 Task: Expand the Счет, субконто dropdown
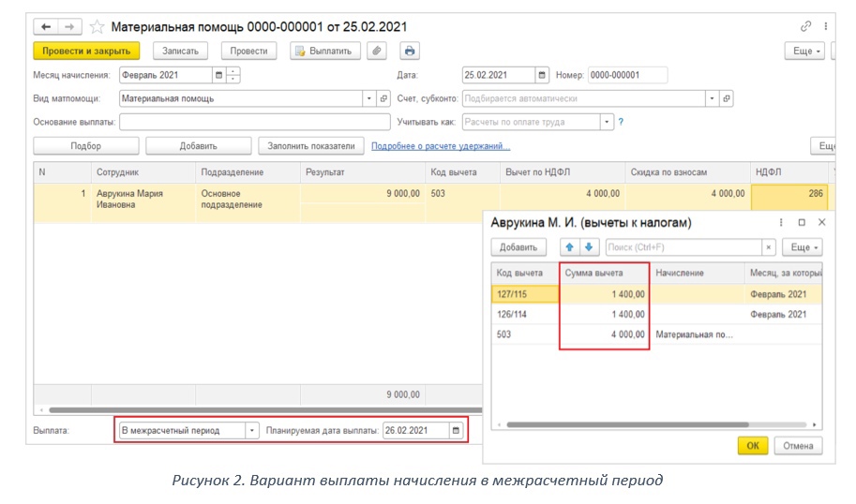click(x=712, y=98)
